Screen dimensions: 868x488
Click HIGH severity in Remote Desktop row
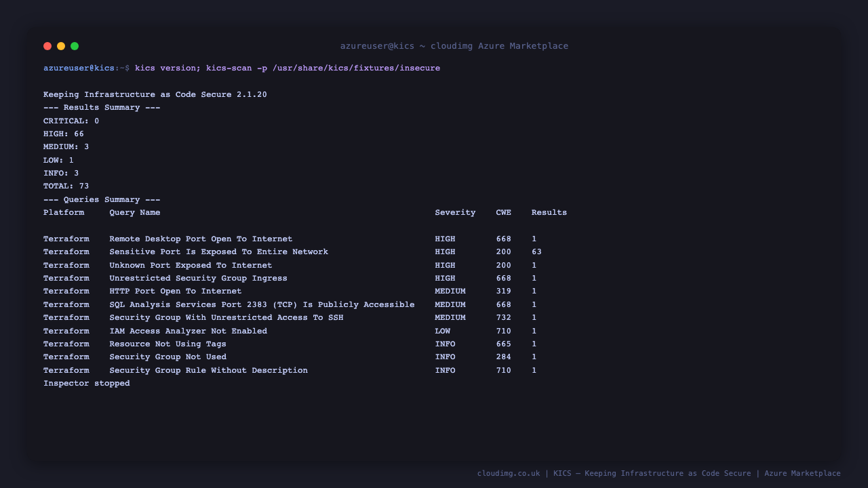445,239
